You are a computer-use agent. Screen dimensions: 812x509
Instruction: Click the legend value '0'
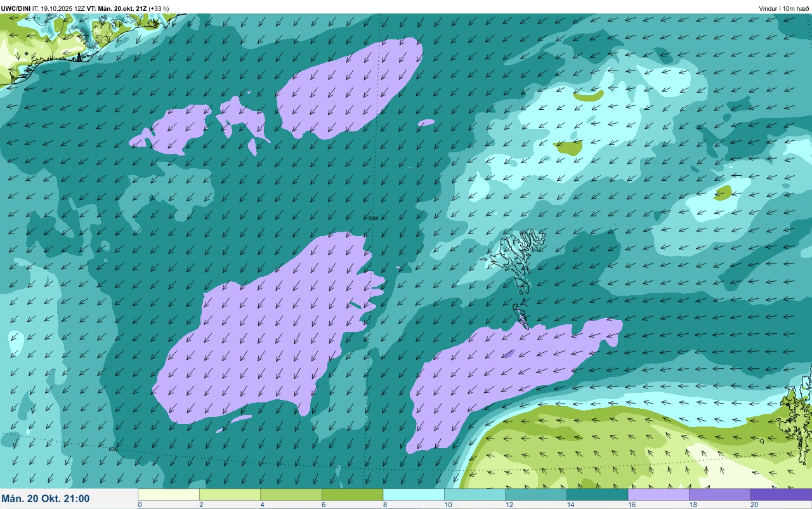[x=140, y=505]
